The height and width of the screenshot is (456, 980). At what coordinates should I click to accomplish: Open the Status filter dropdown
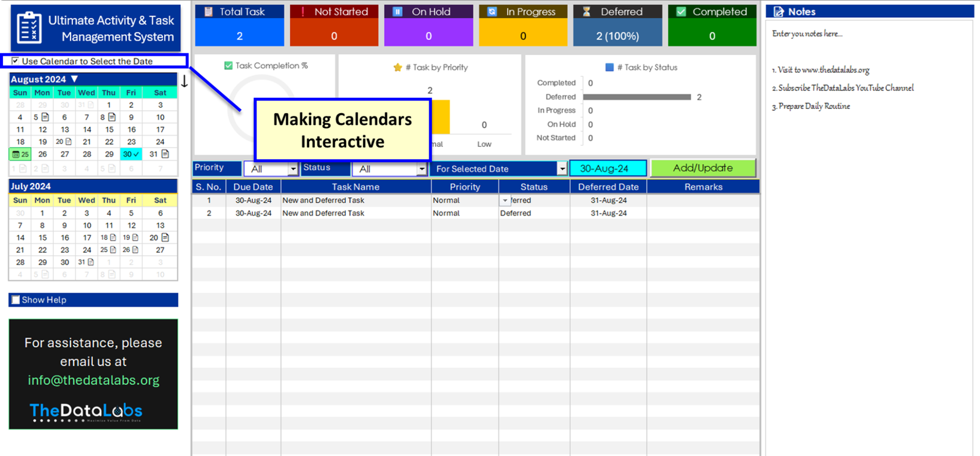click(x=421, y=169)
